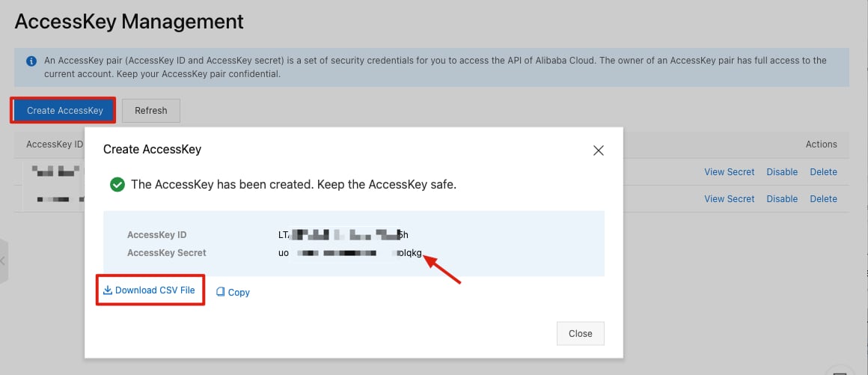This screenshot has width=868, height=375.
Task: Click the Actions column header
Action: [x=821, y=144]
